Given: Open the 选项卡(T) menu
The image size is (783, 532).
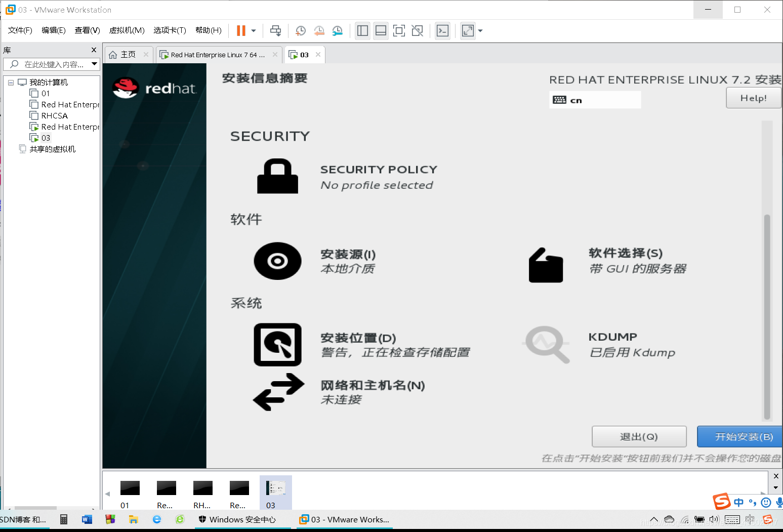Looking at the screenshot, I should click(170, 30).
